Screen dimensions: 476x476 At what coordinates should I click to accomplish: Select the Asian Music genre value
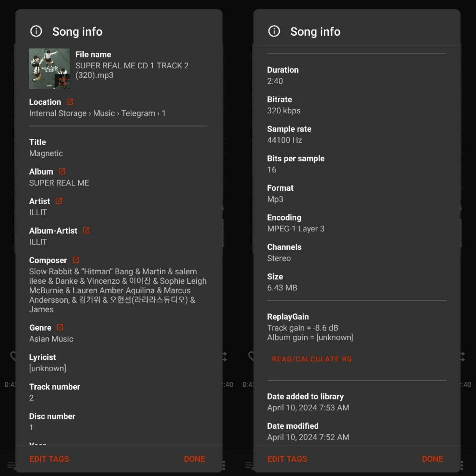(51, 339)
